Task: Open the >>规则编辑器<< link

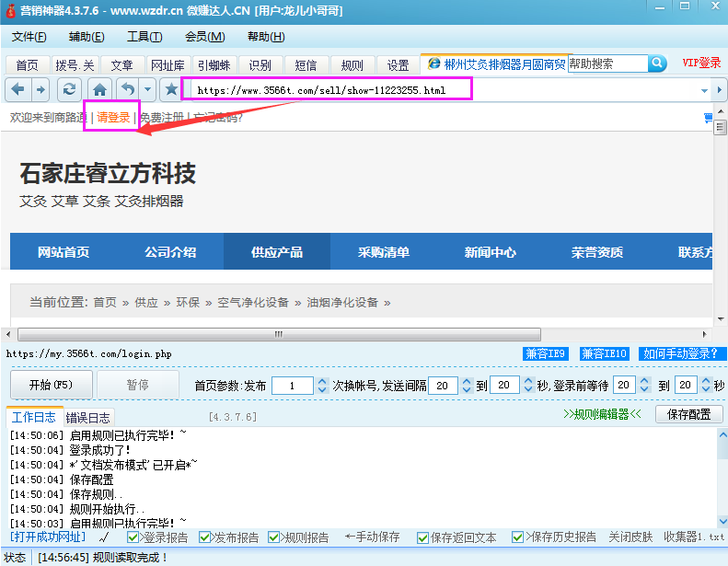Action: coord(602,414)
